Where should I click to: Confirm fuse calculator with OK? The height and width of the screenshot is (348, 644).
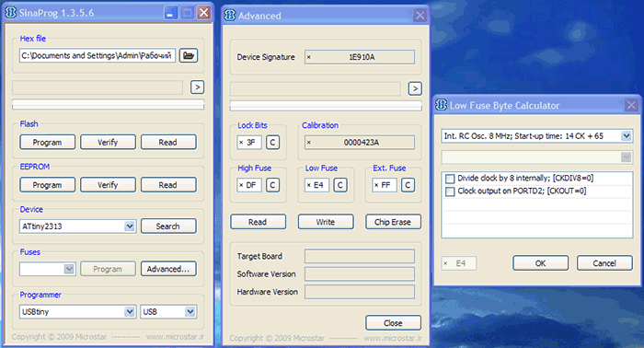540,263
